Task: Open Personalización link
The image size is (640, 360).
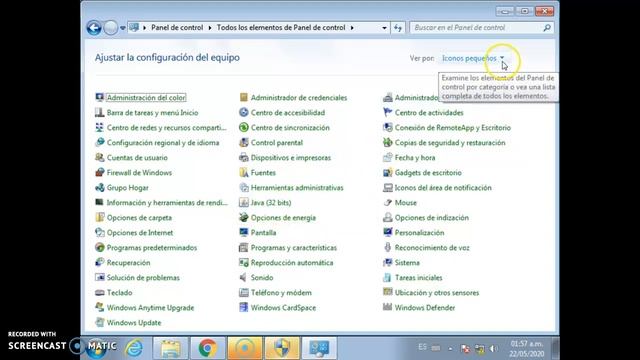Action: click(419, 233)
